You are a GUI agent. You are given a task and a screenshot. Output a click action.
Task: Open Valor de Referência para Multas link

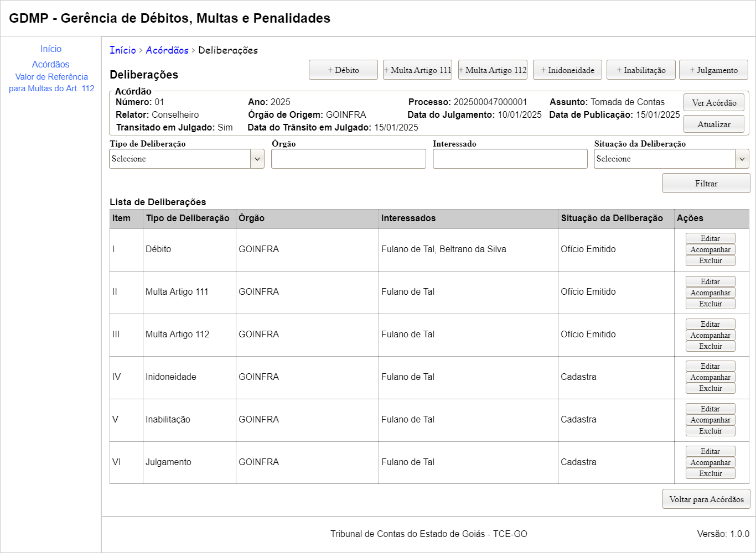[x=51, y=82]
